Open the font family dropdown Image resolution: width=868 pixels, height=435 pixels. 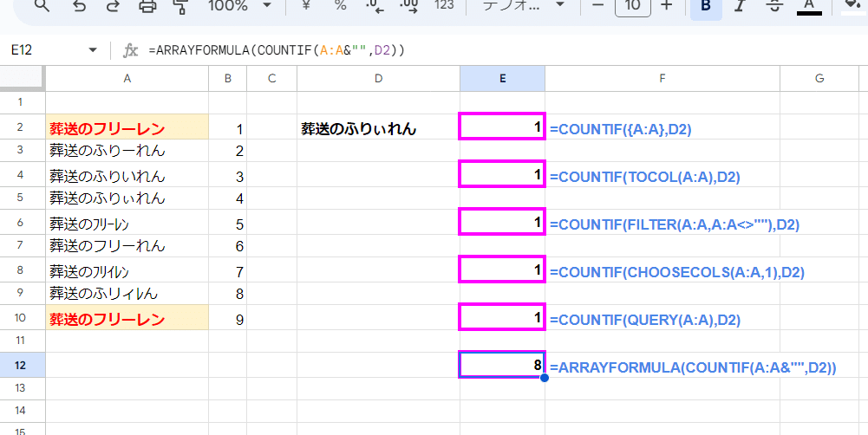click(523, 5)
